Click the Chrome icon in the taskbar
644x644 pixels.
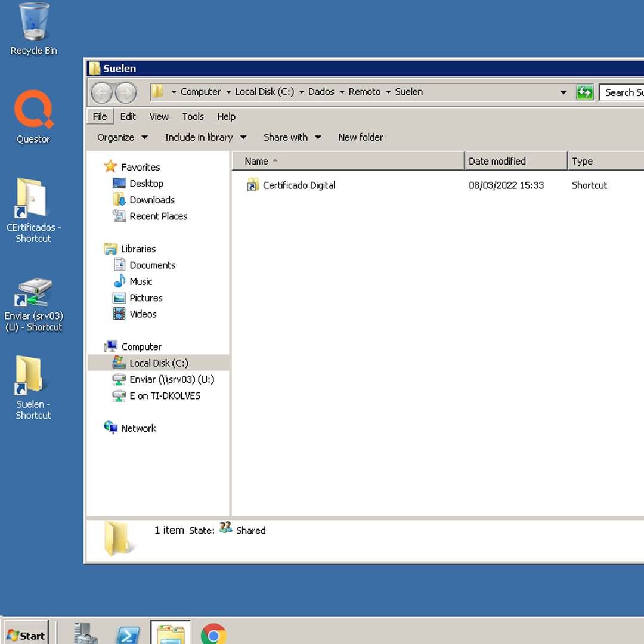tap(213, 634)
